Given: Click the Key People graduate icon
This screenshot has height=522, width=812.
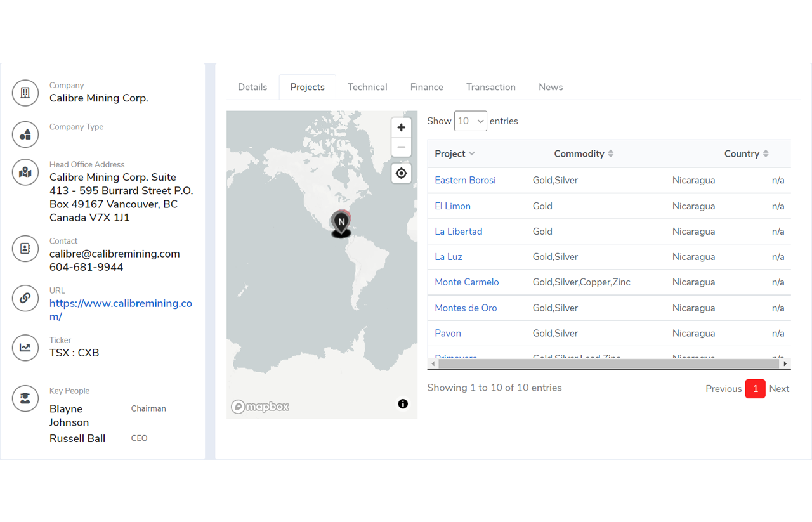Looking at the screenshot, I should tap(25, 398).
